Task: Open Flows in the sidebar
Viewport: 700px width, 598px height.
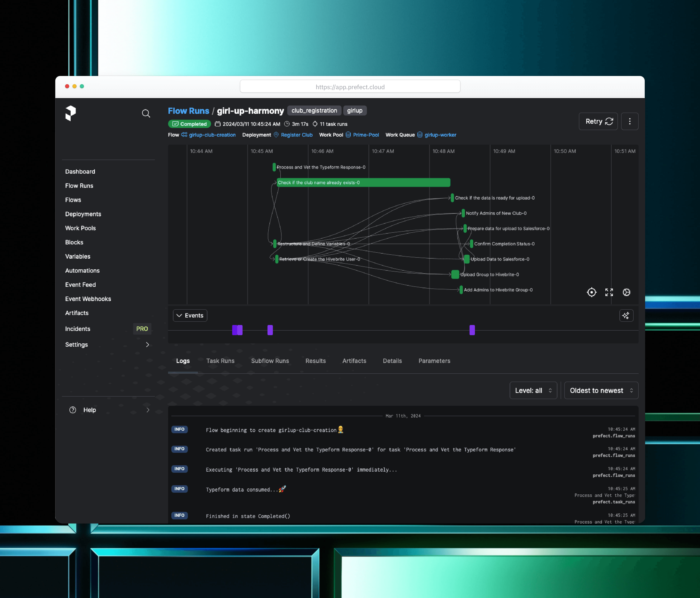Action: point(73,200)
